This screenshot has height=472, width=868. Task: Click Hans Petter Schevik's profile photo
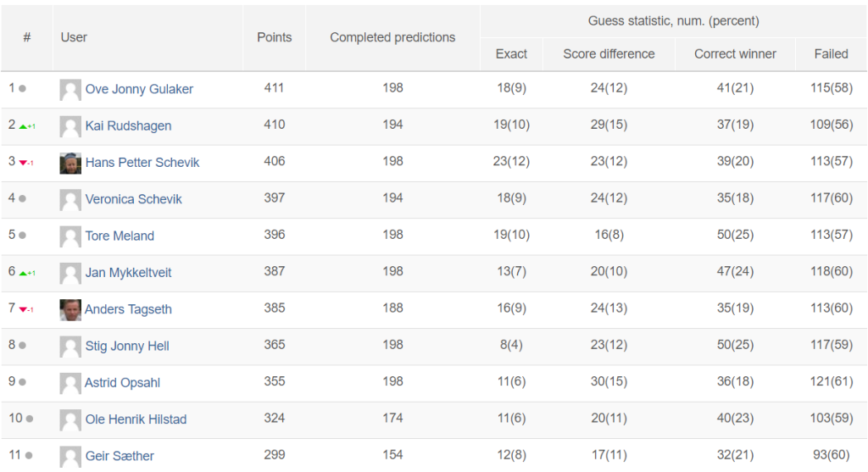(70, 164)
